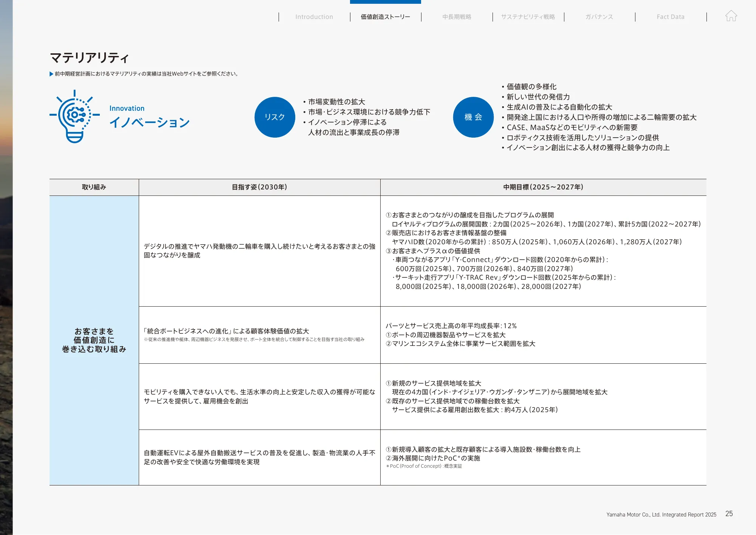This screenshot has height=535, width=756.
Task: Switch to the 中長期戦略 tab
Action: coord(457,17)
